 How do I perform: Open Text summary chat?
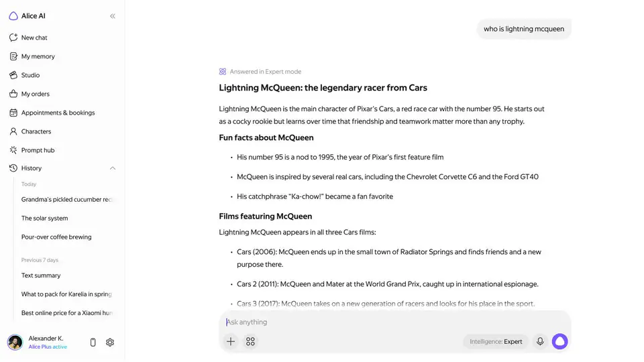pos(41,276)
